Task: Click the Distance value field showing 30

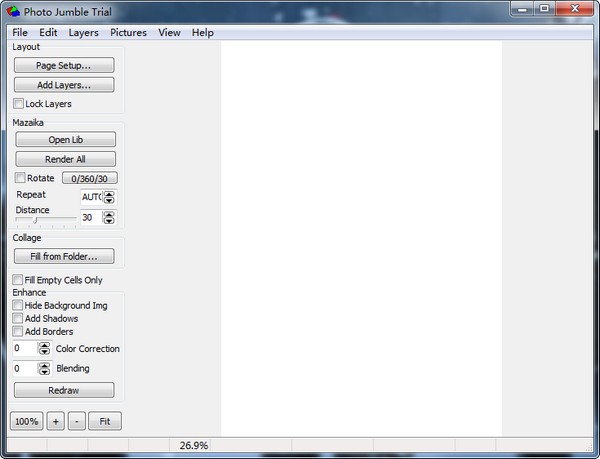Action: coord(91,217)
